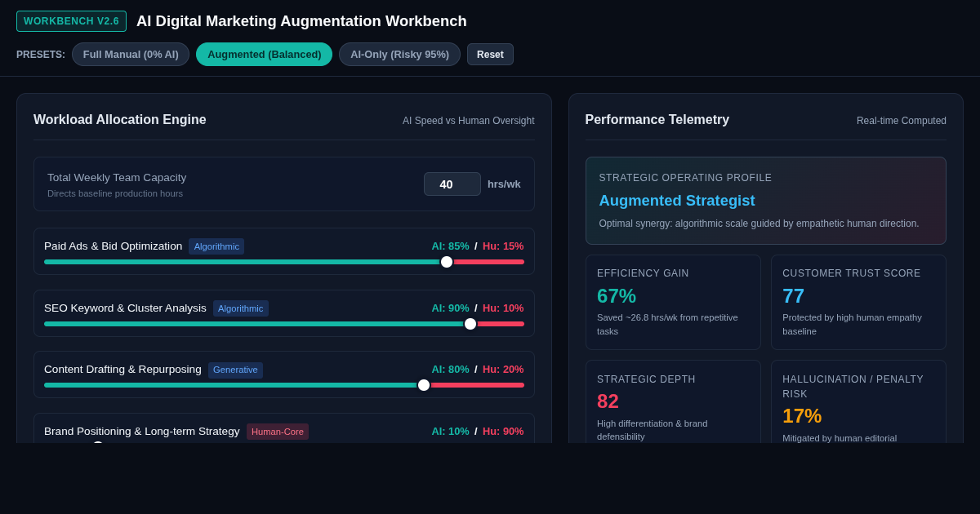Click the 'Optimal synergy' profile description
The height and width of the screenshot is (514, 980).
pos(759,224)
